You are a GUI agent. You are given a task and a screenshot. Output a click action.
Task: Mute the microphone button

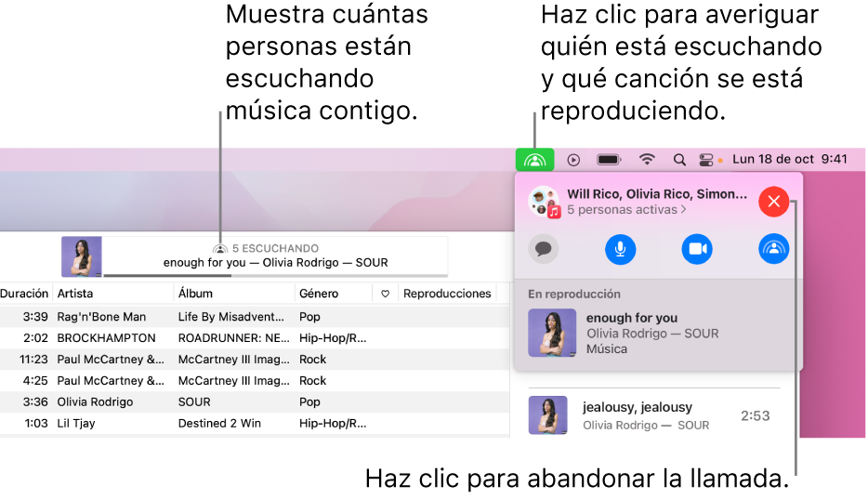[620, 249]
